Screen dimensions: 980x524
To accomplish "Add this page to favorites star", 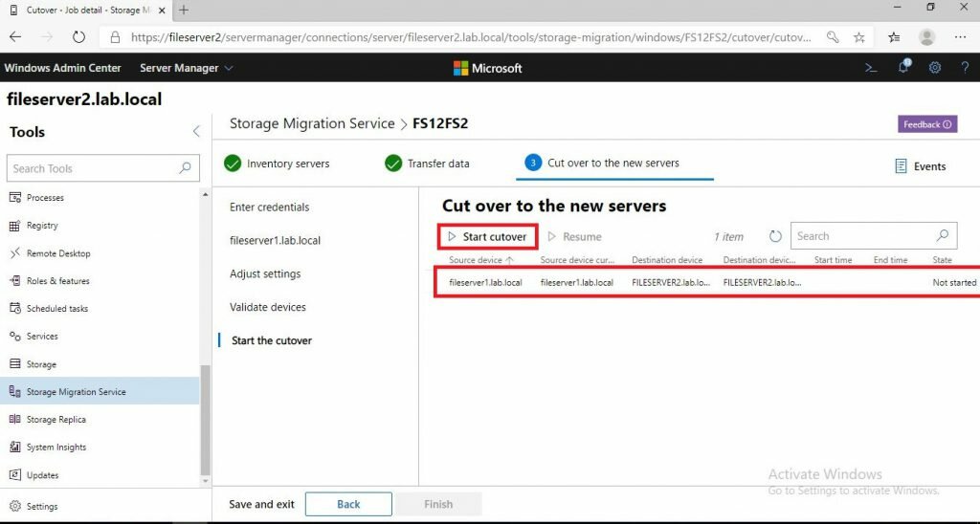I will [859, 37].
